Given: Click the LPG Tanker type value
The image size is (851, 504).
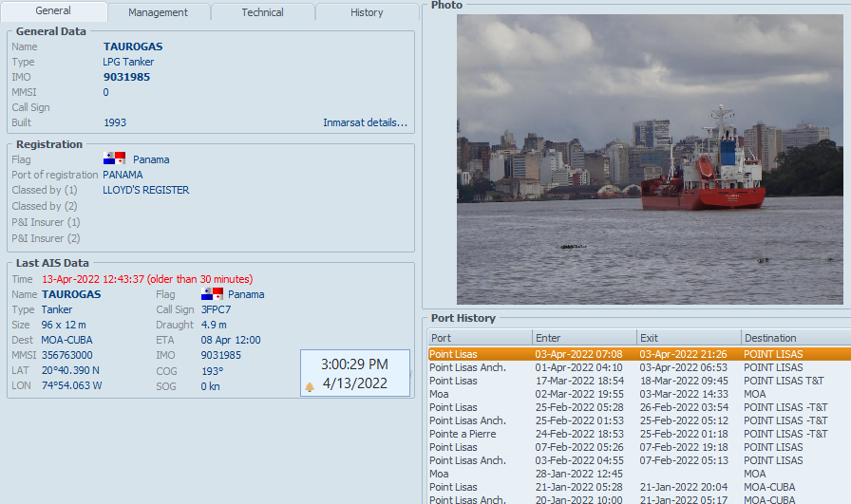Looking at the screenshot, I should 128,62.
